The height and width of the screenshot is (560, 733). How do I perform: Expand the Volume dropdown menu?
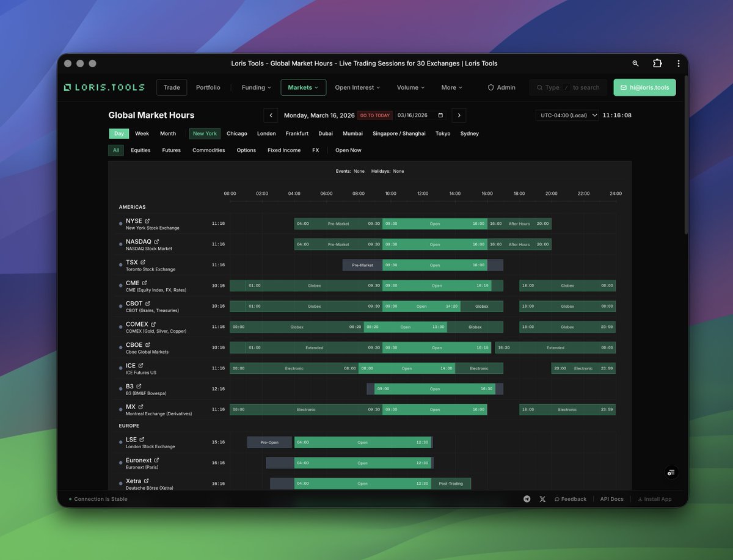click(x=411, y=87)
